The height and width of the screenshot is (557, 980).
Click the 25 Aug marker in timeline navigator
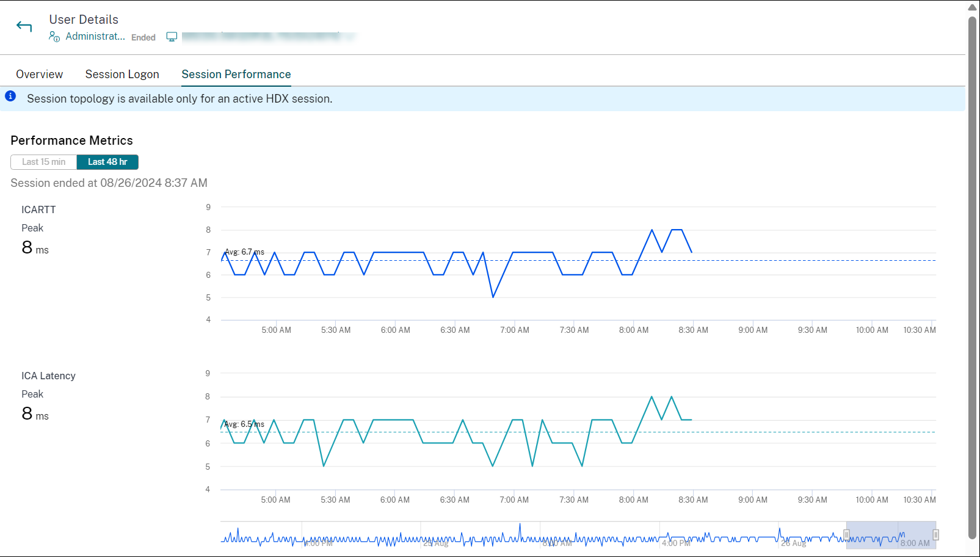coord(436,543)
